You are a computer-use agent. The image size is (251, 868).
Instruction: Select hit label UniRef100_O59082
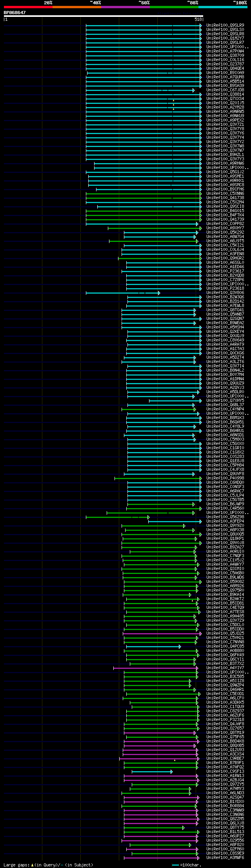225,581
